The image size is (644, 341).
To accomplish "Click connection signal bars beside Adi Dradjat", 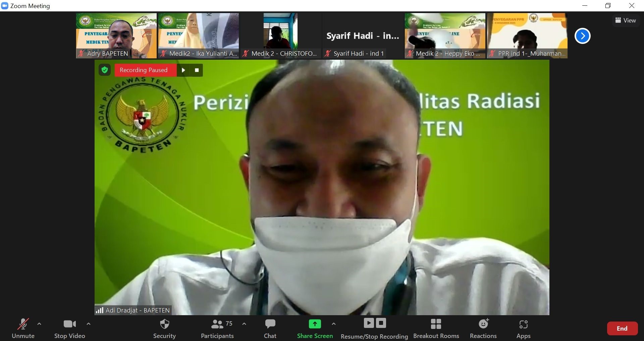I will tap(100, 310).
